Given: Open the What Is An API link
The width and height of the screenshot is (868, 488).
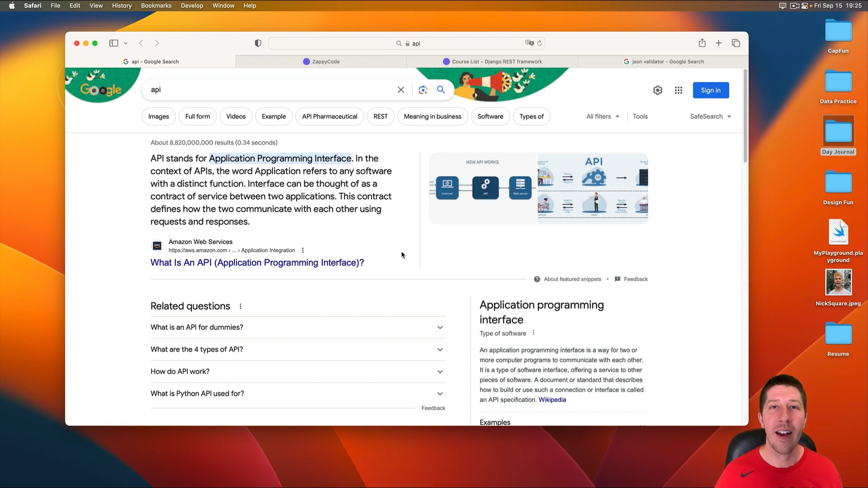Looking at the screenshot, I should [x=257, y=263].
